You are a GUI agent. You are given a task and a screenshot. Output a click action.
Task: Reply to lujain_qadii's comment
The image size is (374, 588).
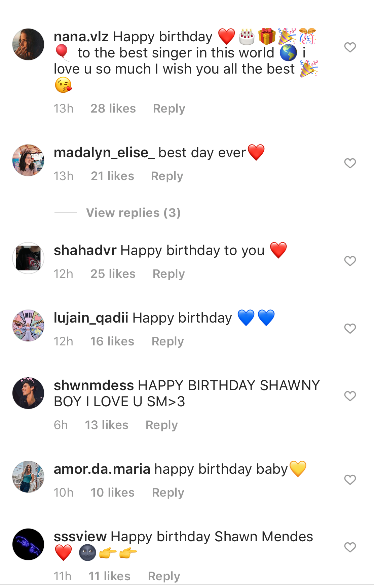167,341
